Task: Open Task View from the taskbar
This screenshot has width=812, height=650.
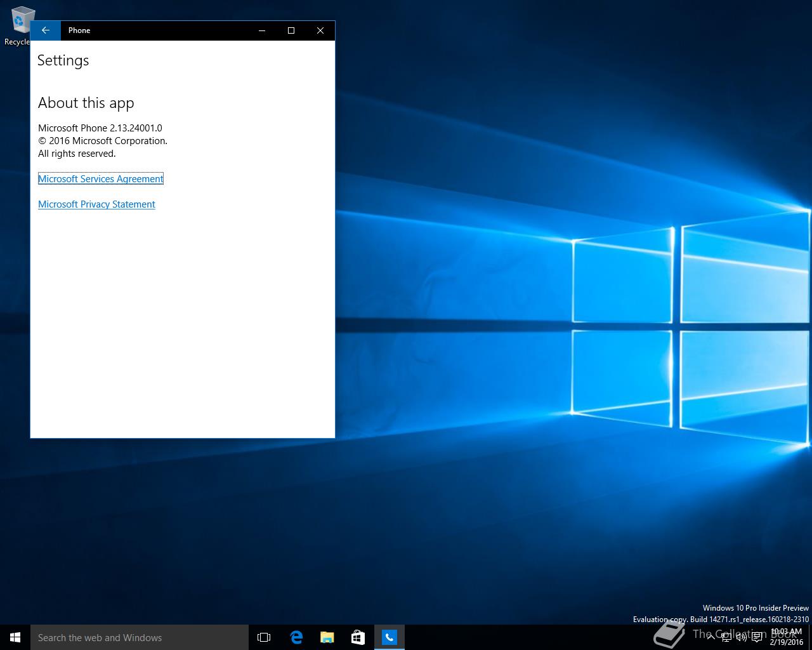Action: tap(264, 637)
